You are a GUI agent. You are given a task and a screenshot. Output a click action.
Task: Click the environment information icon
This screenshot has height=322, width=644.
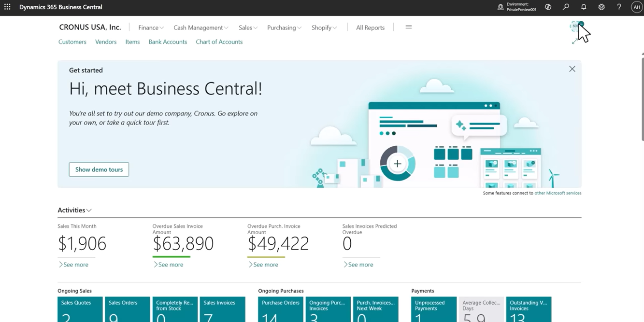coord(501,7)
